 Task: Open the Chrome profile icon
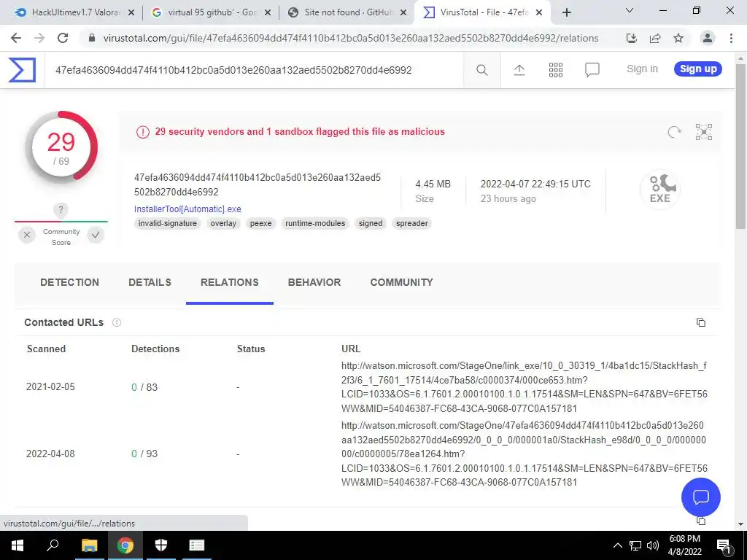(708, 38)
